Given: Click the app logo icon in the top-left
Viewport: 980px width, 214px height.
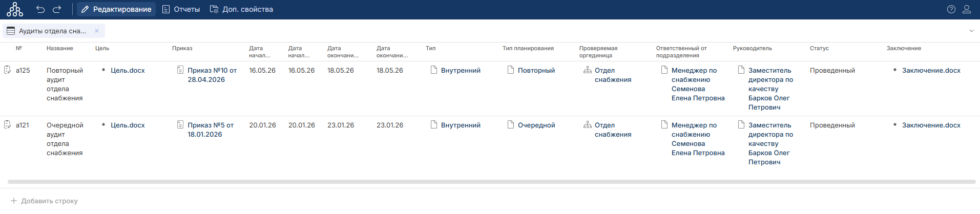Looking at the screenshot, I should coord(15,9).
